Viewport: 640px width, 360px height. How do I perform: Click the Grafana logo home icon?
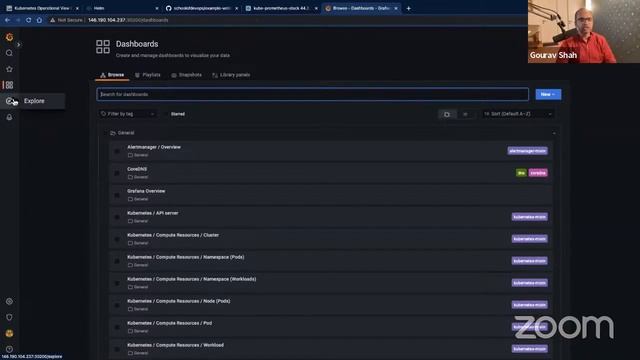(9, 37)
